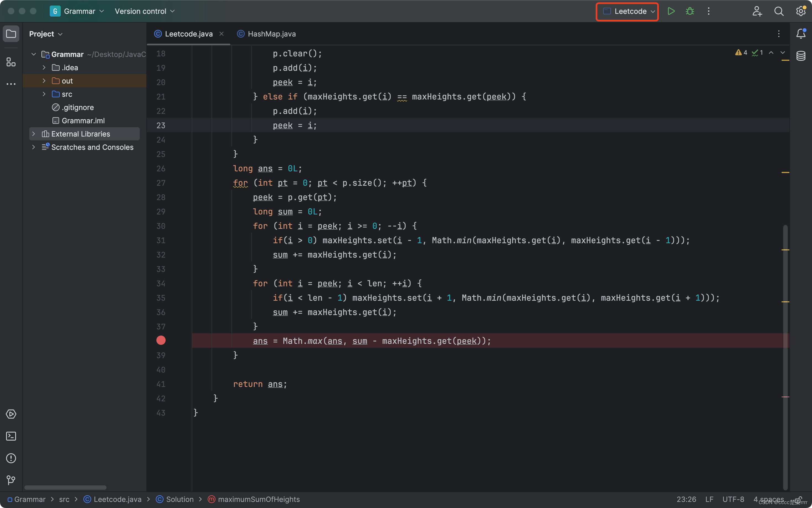The image size is (812, 508).
Task: Collapse the Grammar root folder
Action: click(34, 54)
